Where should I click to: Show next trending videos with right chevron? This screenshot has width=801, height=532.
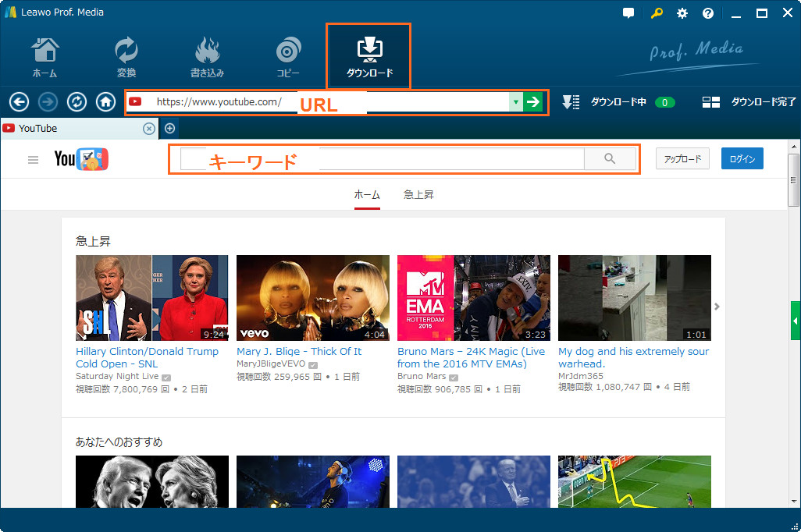pyautogui.click(x=717, y=307)
